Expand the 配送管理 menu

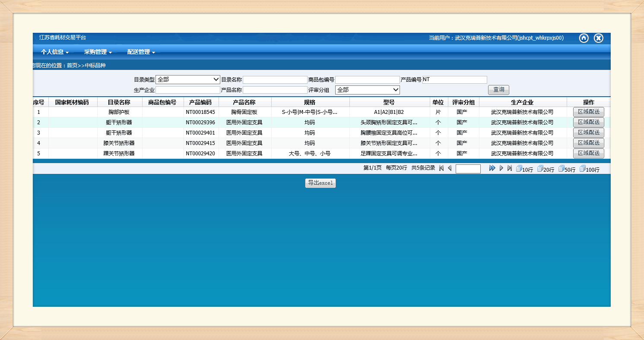141,52
